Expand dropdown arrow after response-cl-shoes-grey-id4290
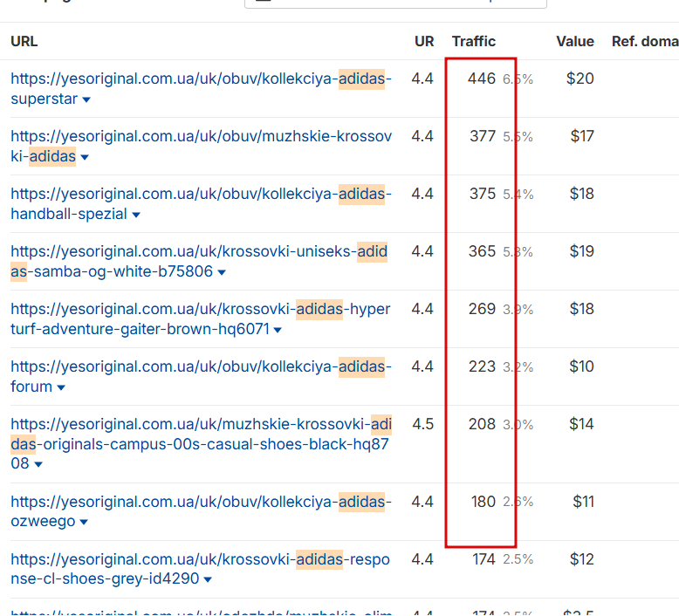Screen dimensions: 679x616 tap(208, 580)
